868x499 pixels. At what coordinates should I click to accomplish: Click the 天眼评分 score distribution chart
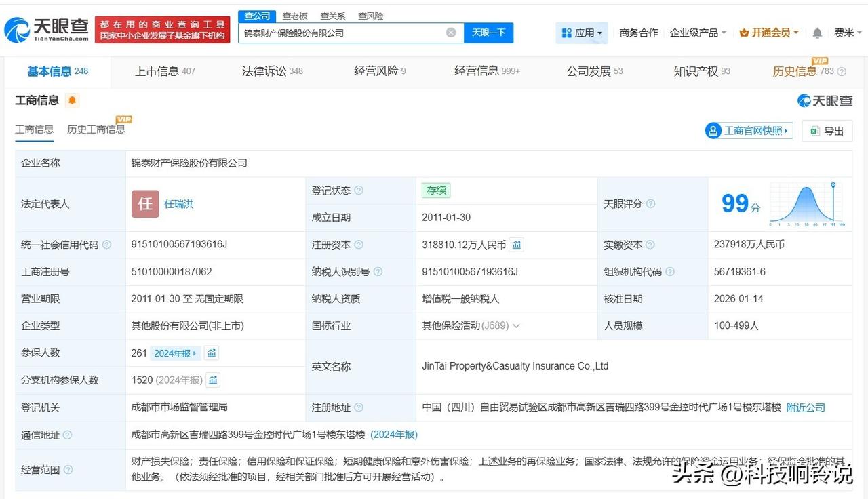(806, 204)
